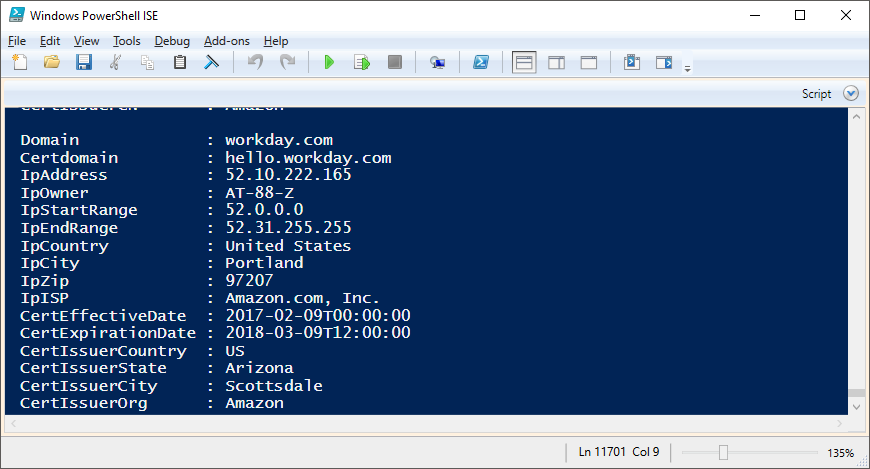
Task: Open the Edit menu
Action: pyautogui.click(x=49, y=41)
